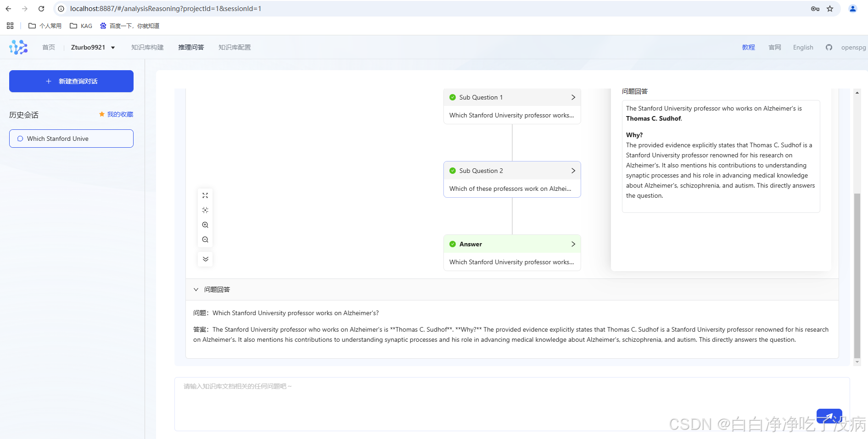
Task: Click the star icon beside 我的收藏
Action: 102,114
